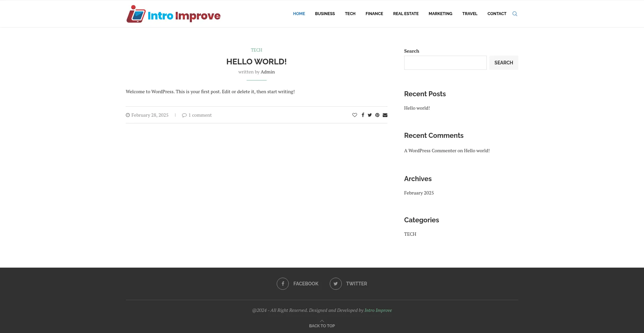
Task: Click the Intro Improve footer credit link
Action: (378, 310)
